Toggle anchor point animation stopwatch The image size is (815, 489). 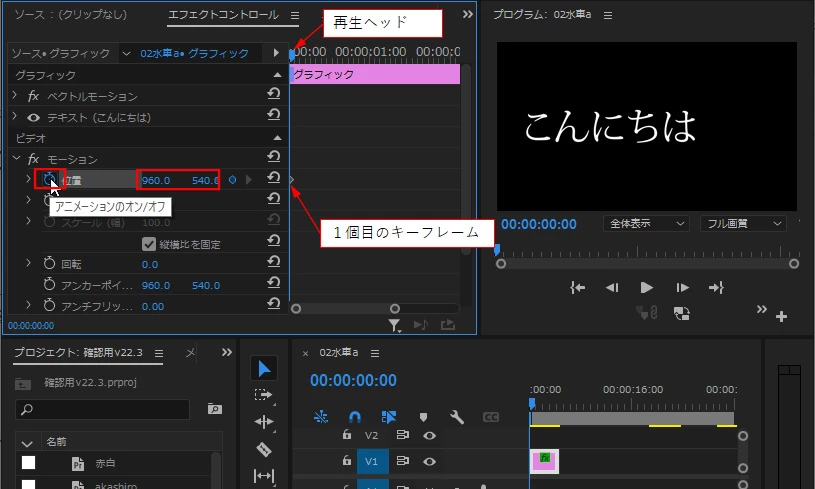tap(49, 284)
